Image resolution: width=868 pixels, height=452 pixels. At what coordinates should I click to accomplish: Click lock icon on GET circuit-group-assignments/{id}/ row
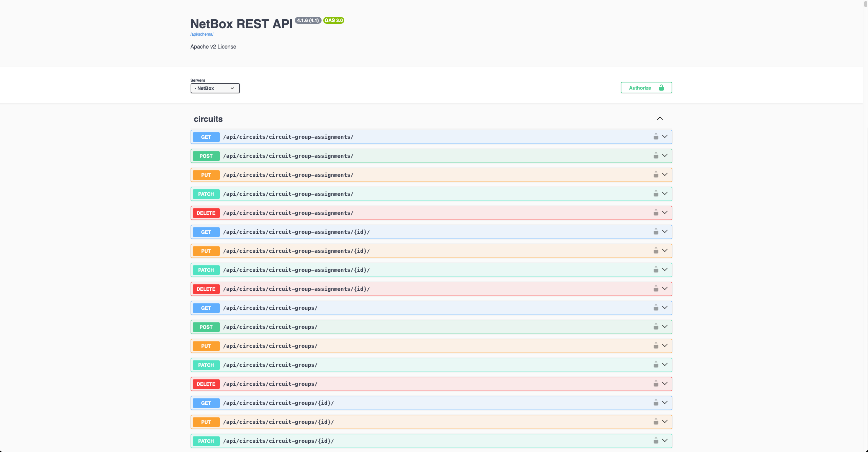(656, 232)
